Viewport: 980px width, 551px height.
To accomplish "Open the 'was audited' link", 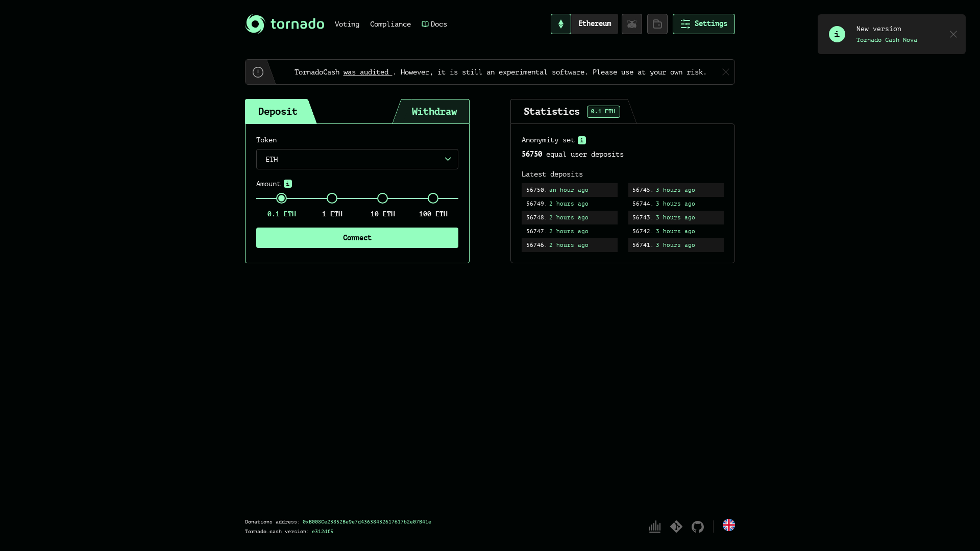I will pos(367,72).
